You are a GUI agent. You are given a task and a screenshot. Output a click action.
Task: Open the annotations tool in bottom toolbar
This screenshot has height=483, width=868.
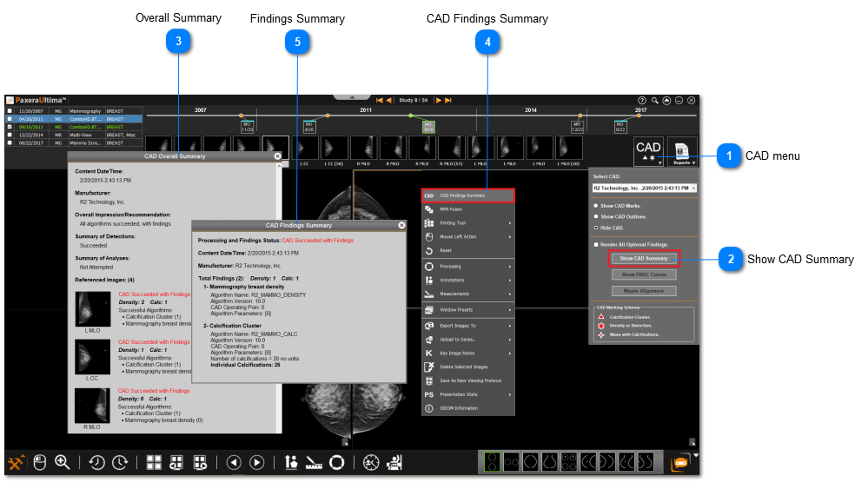pyautogui.click(x=291, y=462)
